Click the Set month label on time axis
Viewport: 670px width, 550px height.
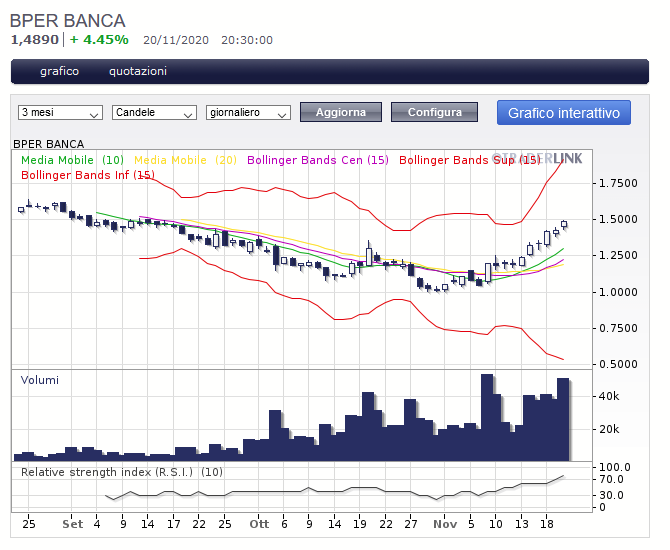click(x=73, y=524)
